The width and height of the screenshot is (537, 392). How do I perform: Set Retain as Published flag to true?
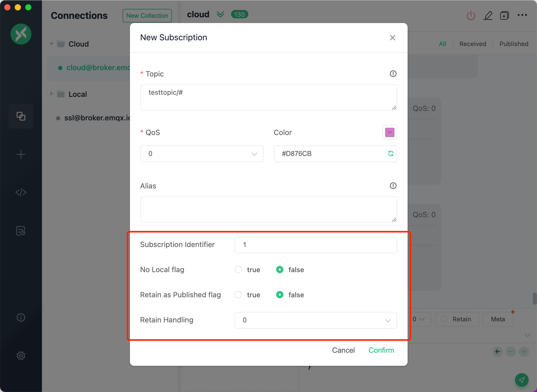point(238,295)
